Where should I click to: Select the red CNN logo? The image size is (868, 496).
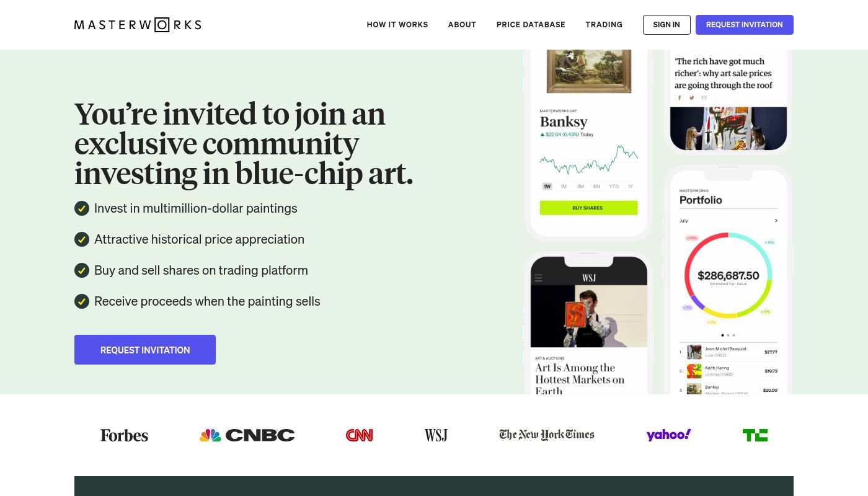359,435
